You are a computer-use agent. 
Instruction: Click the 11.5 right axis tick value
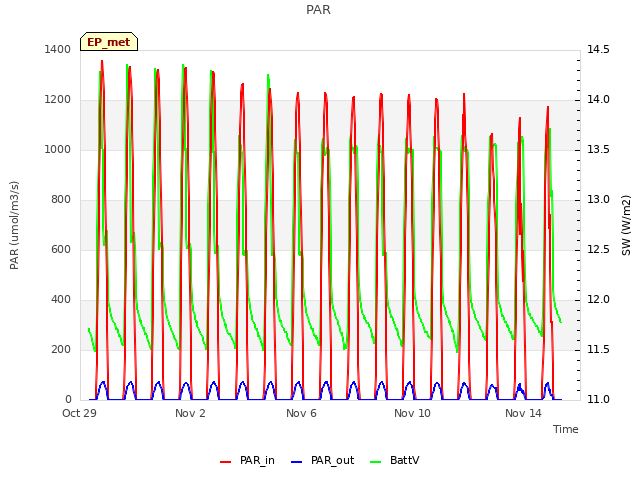(598, 349)
